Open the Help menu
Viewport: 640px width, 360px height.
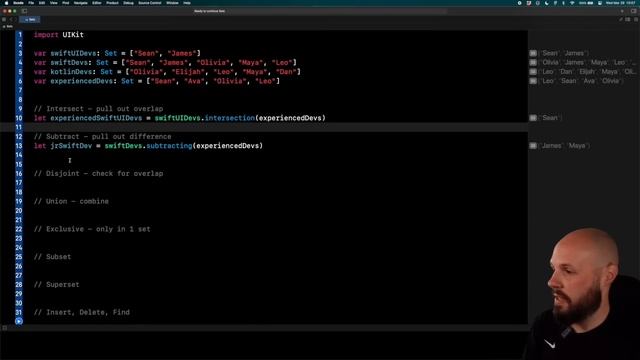tap(187, 3)
